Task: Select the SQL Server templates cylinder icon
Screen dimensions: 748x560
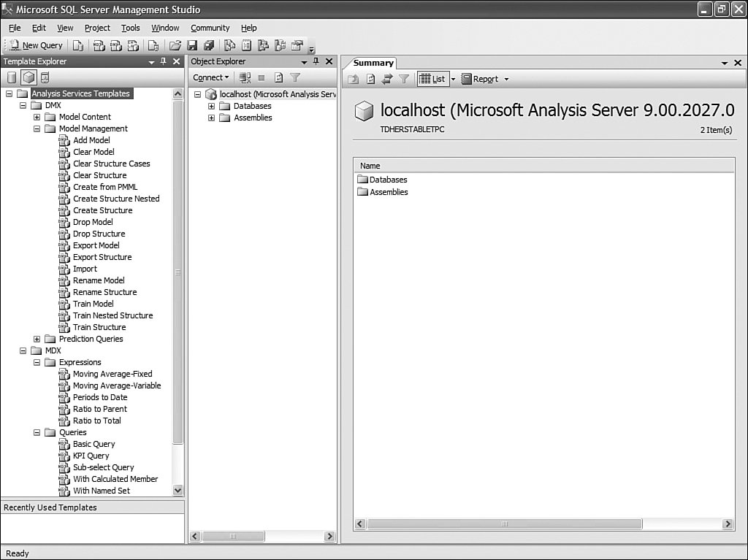Action: click(12, 77)
